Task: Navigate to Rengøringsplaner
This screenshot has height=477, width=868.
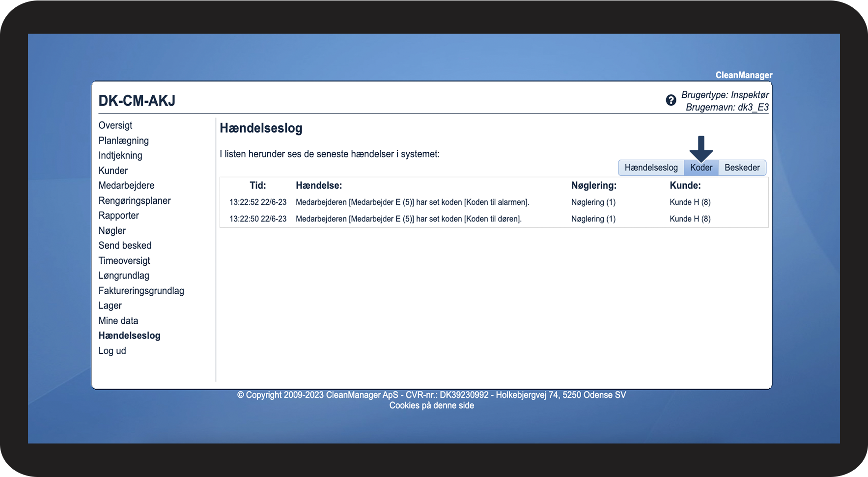Action: point(135,200)
